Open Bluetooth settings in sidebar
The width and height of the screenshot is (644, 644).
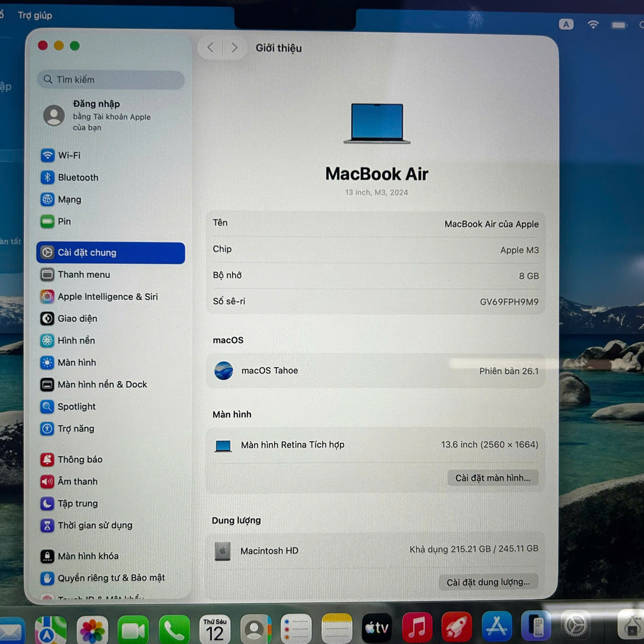pyautogui.click(x=77, y=177)
